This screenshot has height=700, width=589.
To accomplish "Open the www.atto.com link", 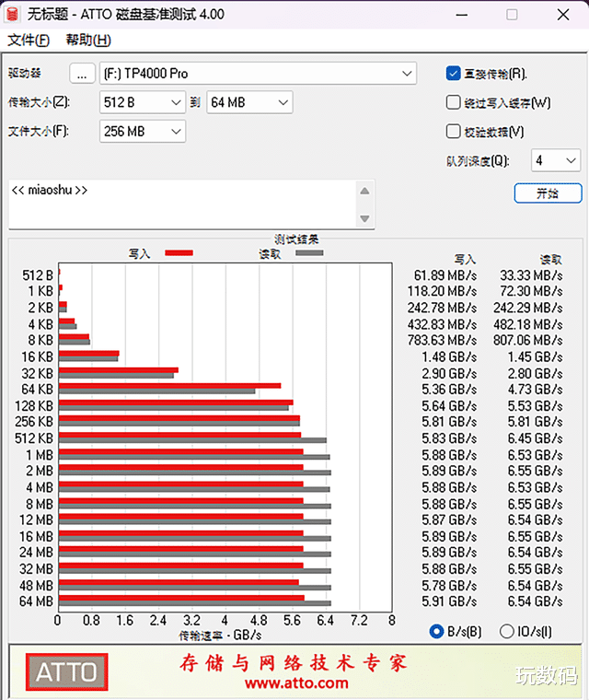I will pos(296,682).
